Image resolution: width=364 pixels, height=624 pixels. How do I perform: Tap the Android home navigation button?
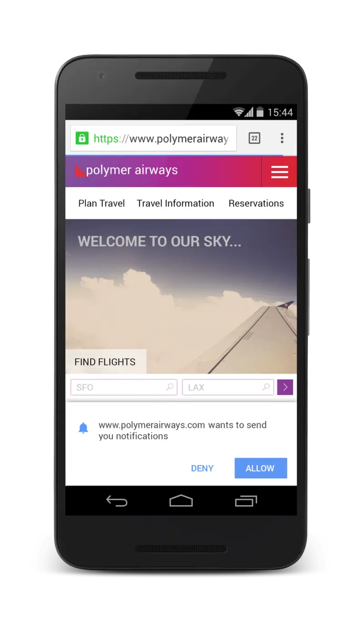coord(181,501)
